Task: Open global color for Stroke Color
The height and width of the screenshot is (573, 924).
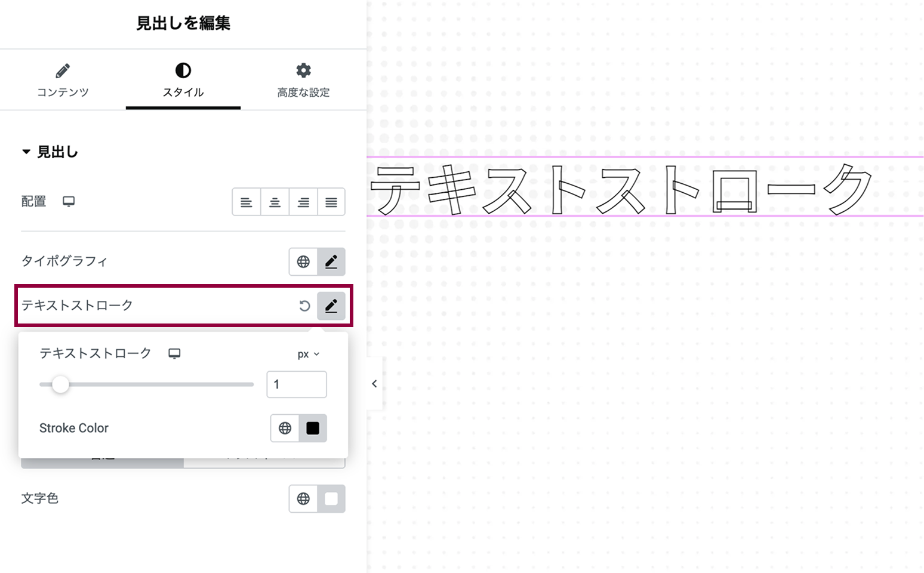Action: tap(285, 428)
